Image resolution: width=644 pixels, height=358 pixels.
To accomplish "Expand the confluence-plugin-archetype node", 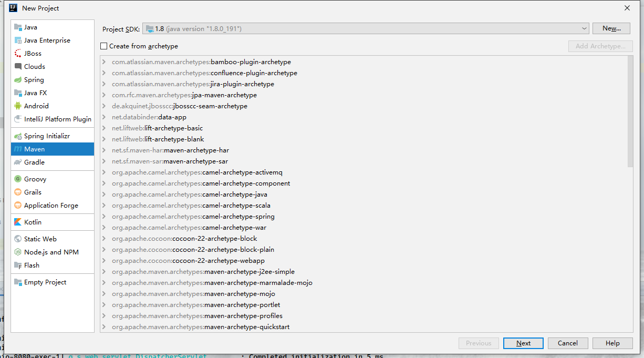I will tap(104, 73).
